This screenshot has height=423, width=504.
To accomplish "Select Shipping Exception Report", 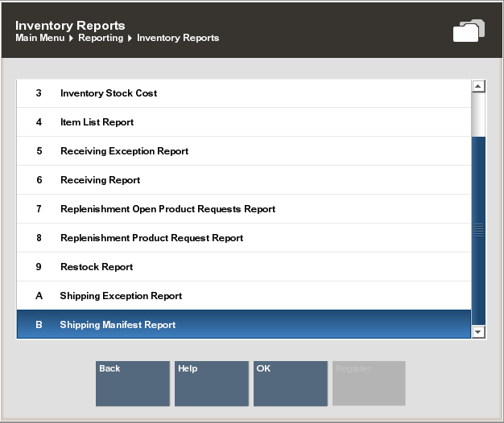I will point(244,296).
